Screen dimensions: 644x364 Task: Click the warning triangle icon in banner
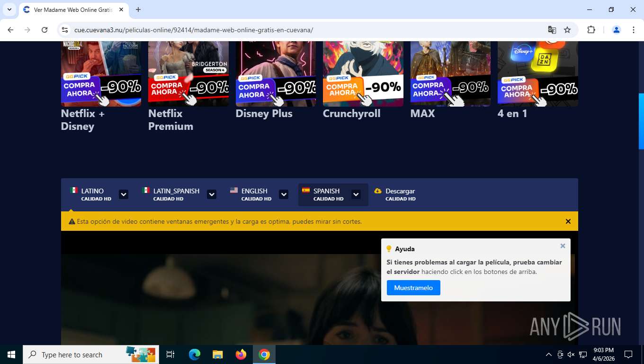click(x=72, y=221)
